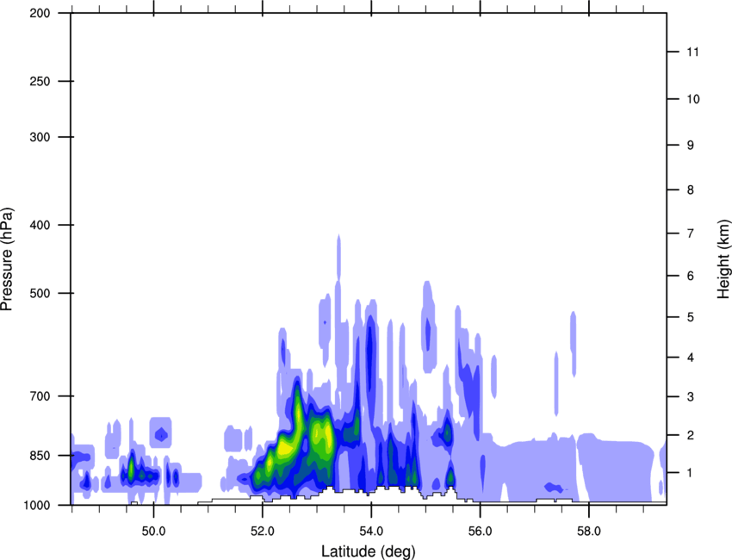Click latitude tick label 54.0
This screenshot has width=732, height=560.
tap(371, 532)
